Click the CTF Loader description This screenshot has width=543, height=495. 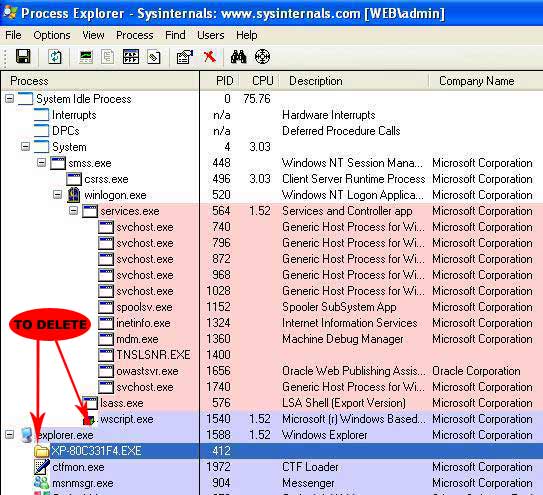click(310, 467)
